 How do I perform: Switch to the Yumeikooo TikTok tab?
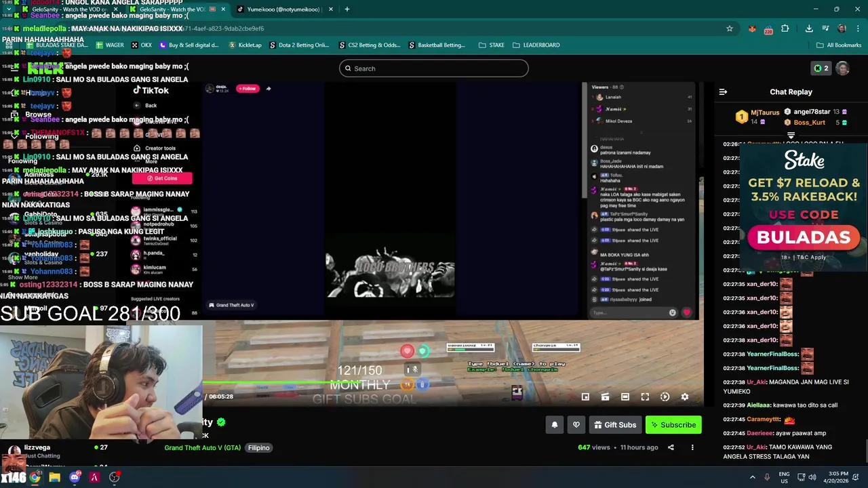point(283,9)
